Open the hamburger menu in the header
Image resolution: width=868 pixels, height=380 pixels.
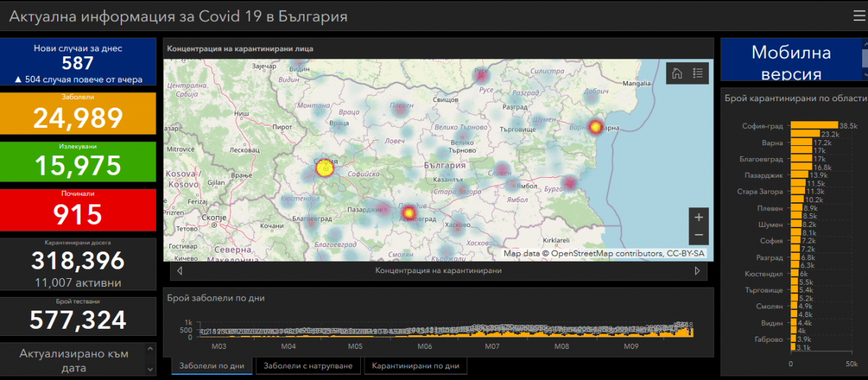tap(859, 16)
